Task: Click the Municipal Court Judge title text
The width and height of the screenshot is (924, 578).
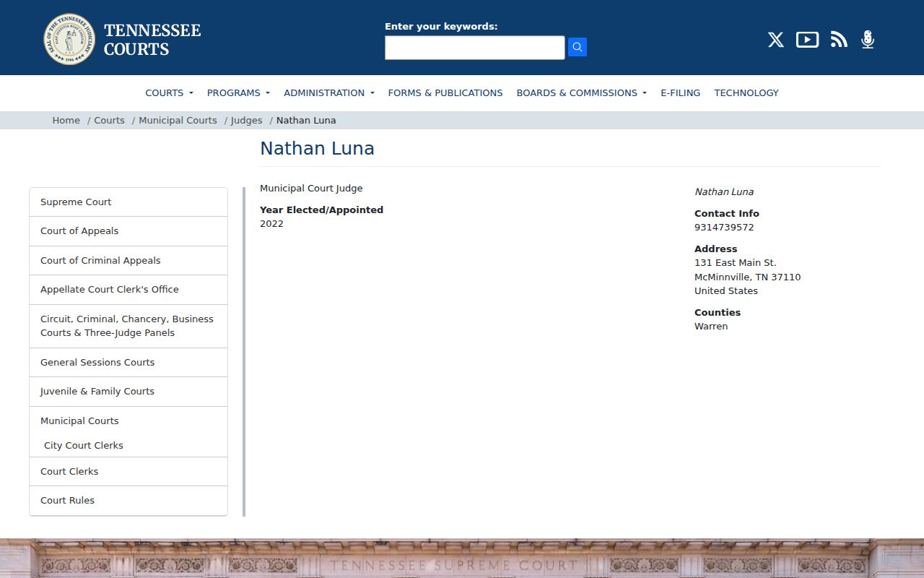Action: click(311, 189)
